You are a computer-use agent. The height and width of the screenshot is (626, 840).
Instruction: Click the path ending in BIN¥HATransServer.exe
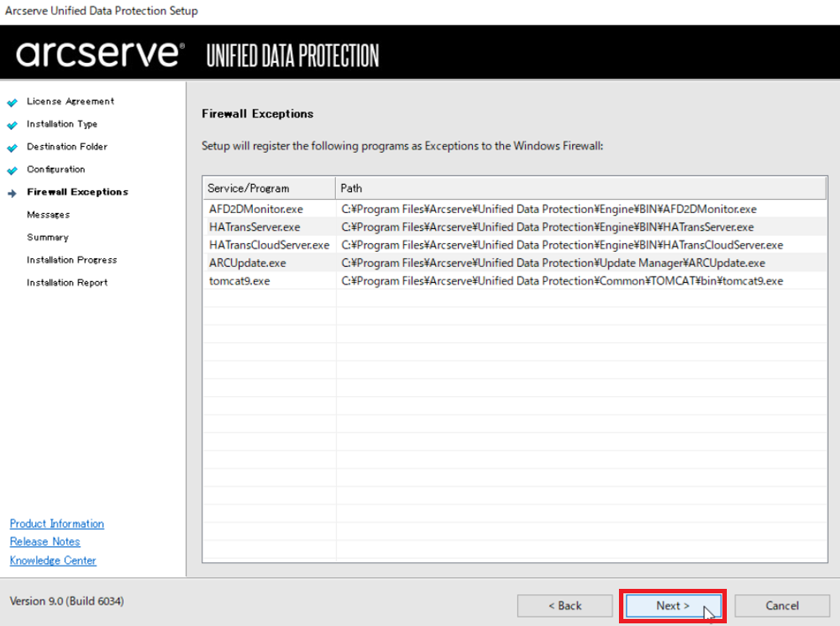coord(547,227)
